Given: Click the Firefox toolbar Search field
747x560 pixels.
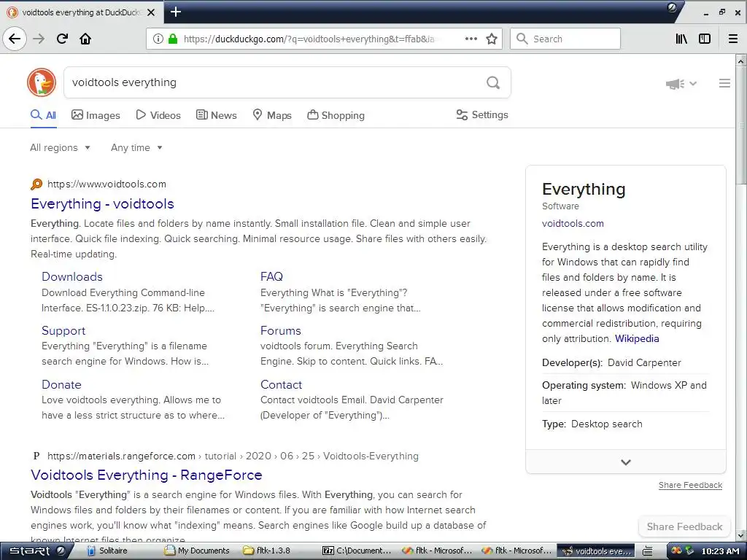Looking at the screenshot, I should point(565,39).
